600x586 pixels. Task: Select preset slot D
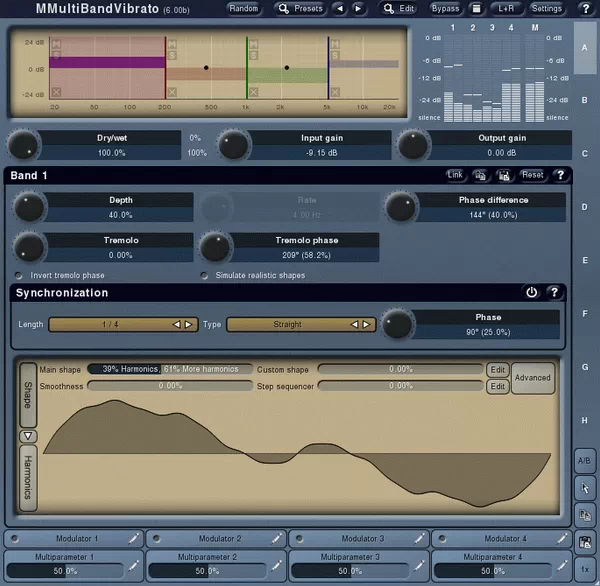pos(584,207)
